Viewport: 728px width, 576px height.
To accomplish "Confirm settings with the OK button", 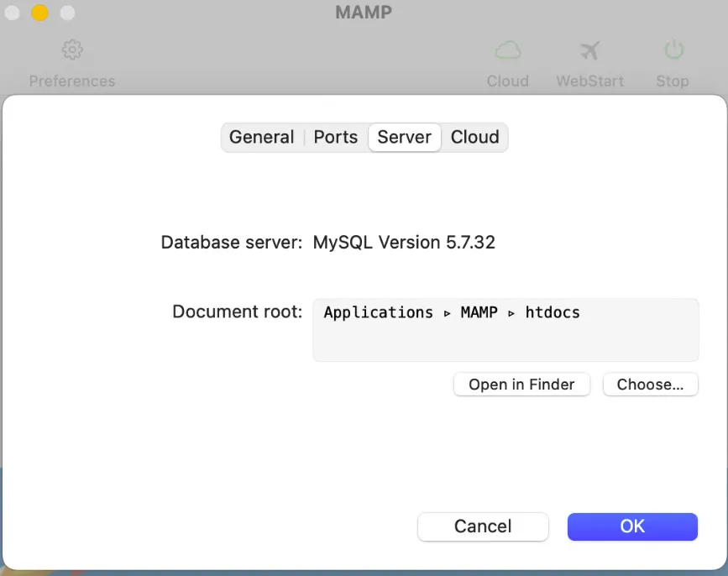I will point(632,526).
